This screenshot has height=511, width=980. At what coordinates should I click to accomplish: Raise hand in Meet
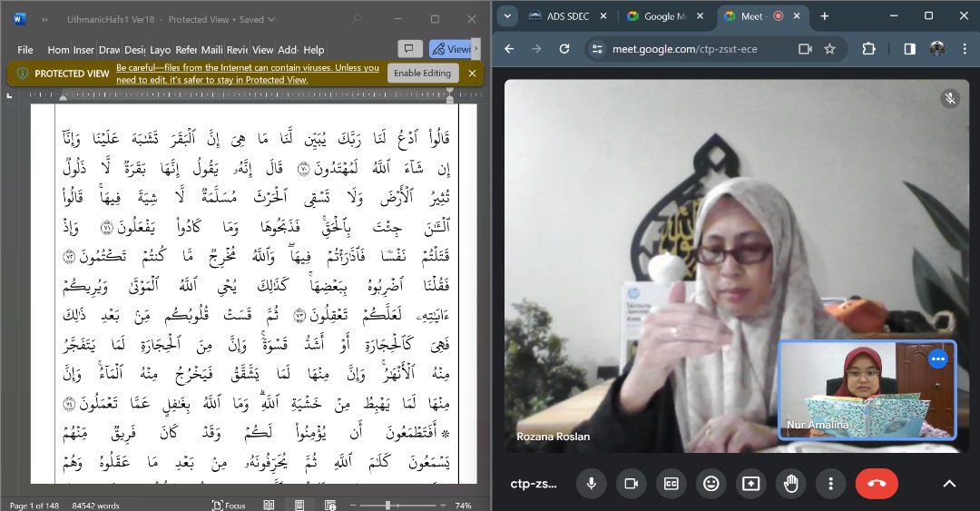[790, 484]
